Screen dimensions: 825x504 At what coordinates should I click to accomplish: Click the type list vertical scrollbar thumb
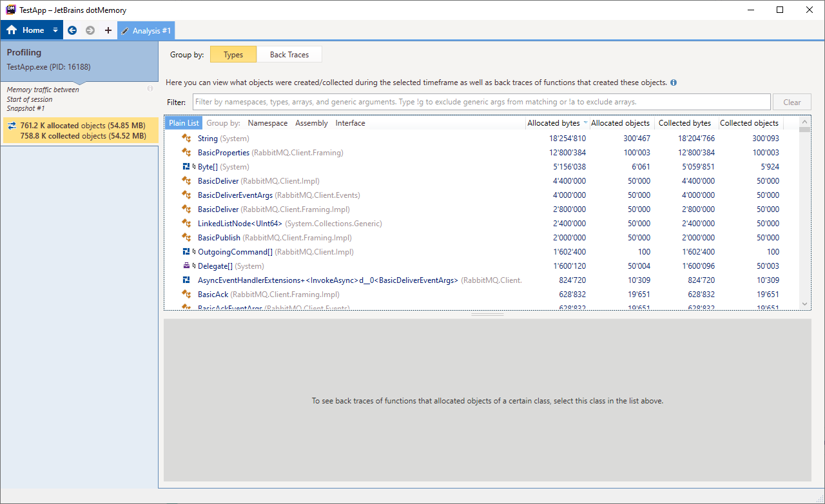tap(804, 129)
